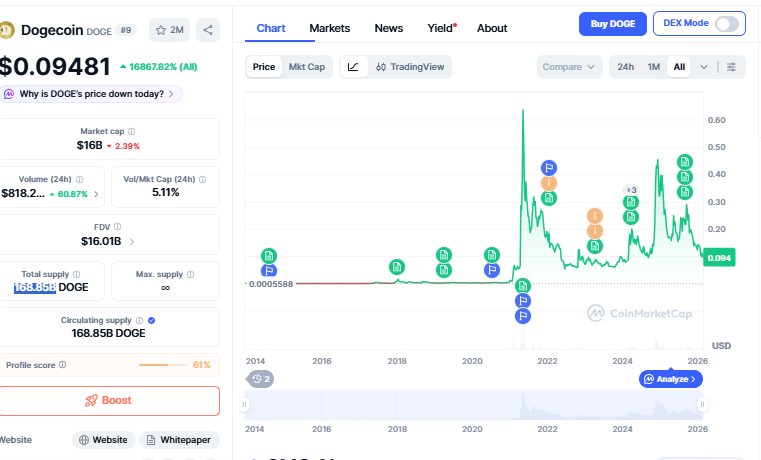Click the Buy DOGE button
The width and height of the screenshot is (761, 460).
612,24
